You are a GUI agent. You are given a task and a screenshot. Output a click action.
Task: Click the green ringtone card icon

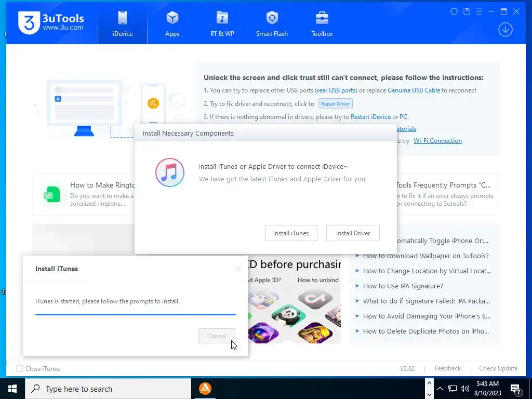pos(51,194)
